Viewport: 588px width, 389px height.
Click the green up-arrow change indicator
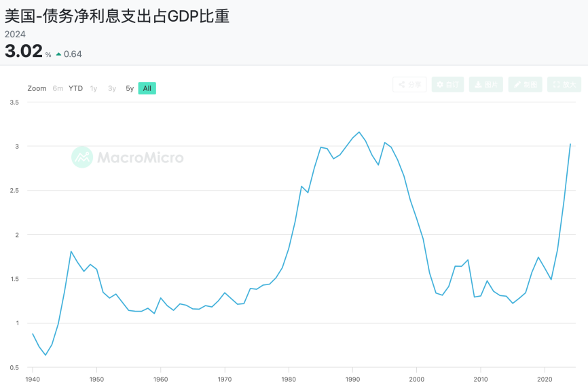58,54
